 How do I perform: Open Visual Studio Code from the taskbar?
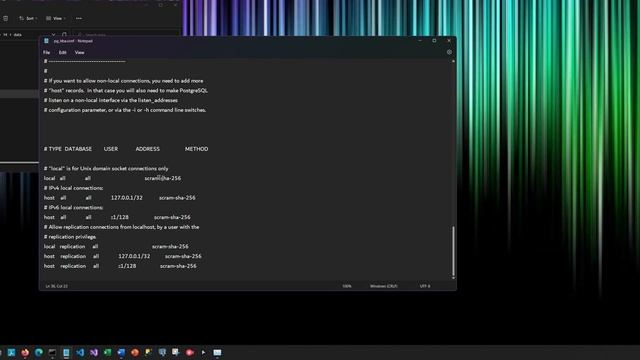click(80, 352)
